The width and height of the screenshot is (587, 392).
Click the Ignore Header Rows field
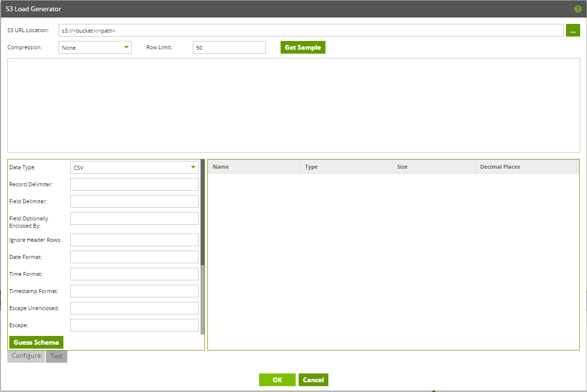[134, 239]
